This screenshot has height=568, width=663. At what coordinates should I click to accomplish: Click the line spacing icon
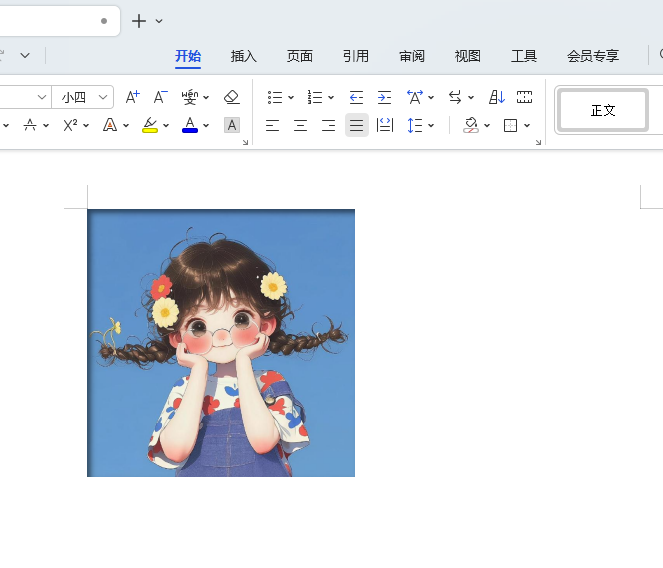tap(415, 125)
